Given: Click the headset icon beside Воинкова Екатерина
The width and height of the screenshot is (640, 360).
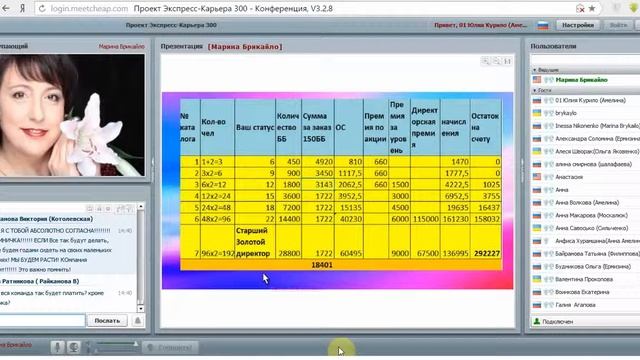Looking at the screenshot, I should [549, 292].
